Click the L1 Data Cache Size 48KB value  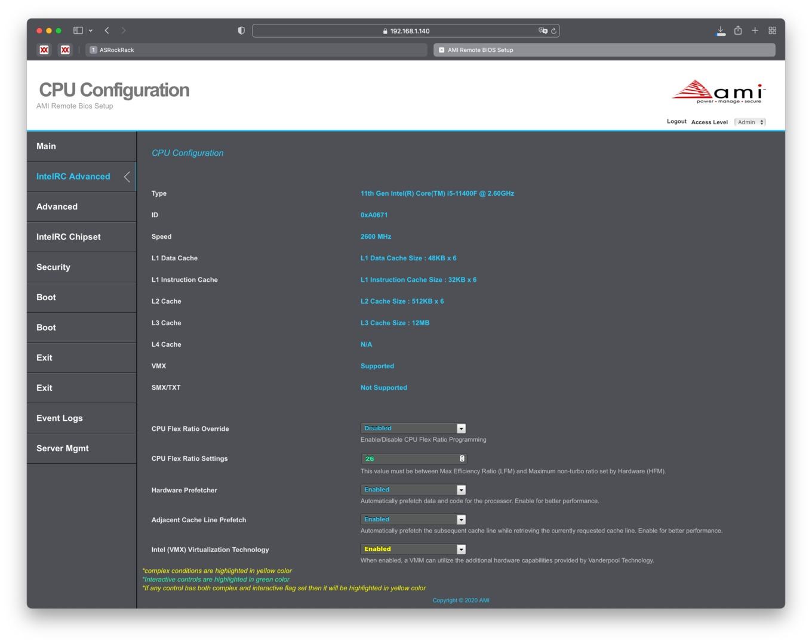coord(408,258)
